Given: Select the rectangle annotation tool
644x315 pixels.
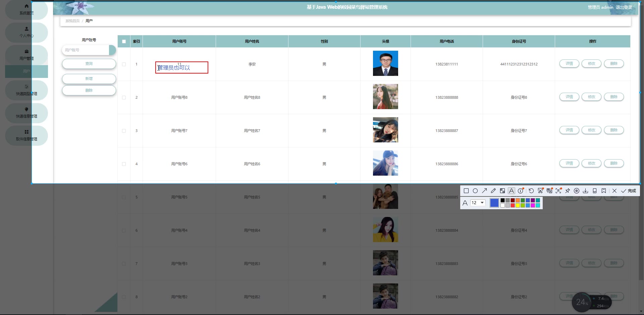Looking at the screenshot, I should 466,191.
